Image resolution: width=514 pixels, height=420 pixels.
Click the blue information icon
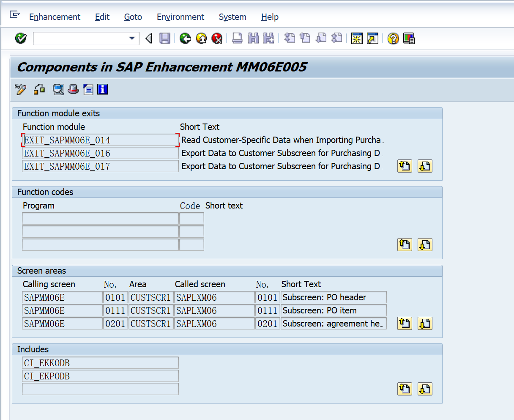tap(103, 89)
